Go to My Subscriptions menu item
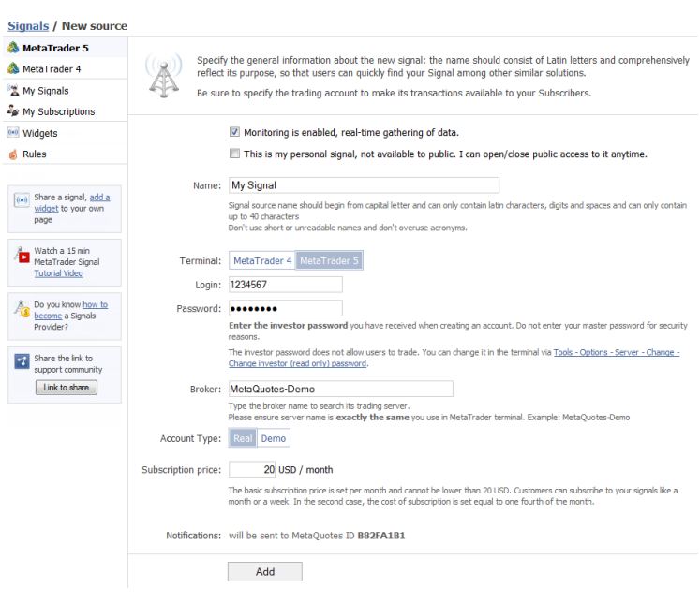 click(x=66, y=111)
